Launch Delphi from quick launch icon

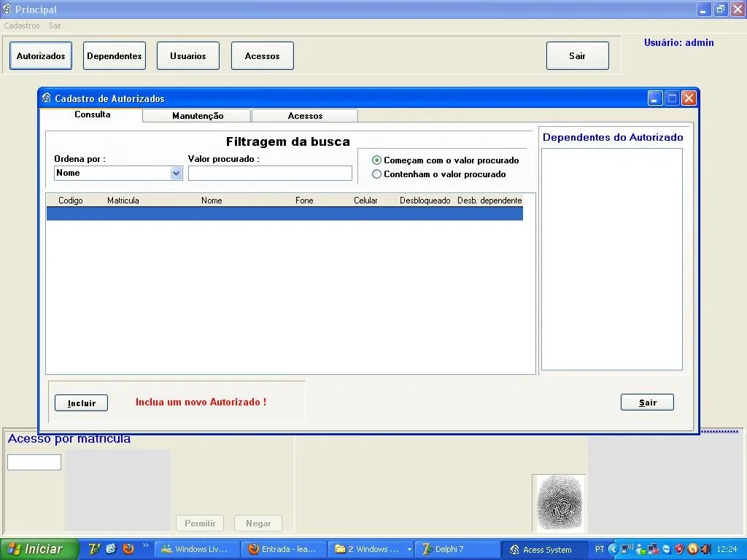click(94, 549)
